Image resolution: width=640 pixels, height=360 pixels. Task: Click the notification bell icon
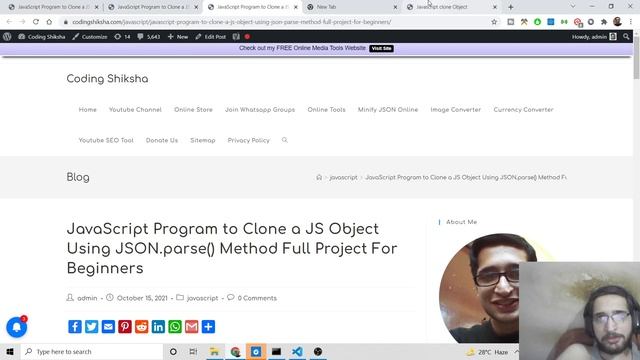(x=17, y=327)
